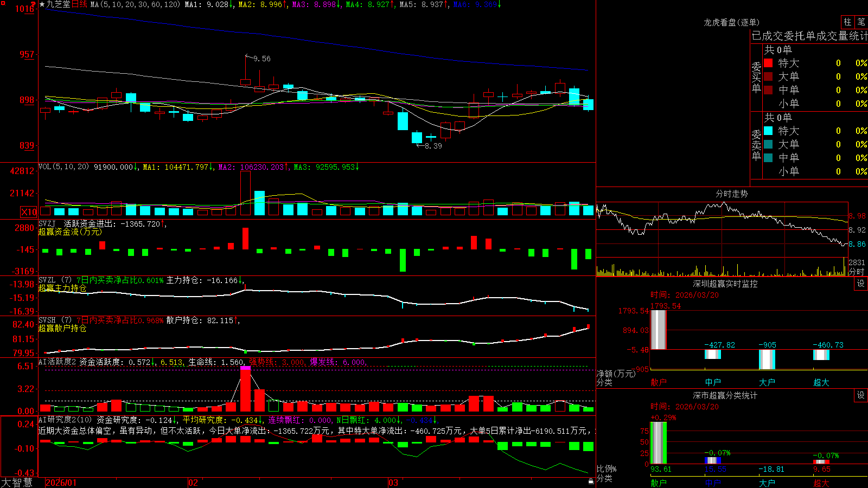Click the 日线 period label
The height and width of the screenshot is (488, 868).
click(79, 4)
